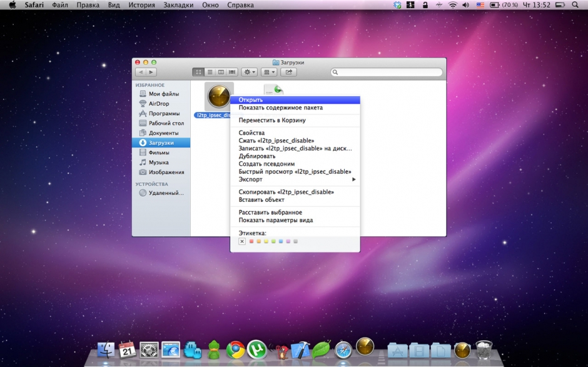This screenshot has width=588, height=367.
Task: Choose Расставить выбранное
Action: [295, 212]
